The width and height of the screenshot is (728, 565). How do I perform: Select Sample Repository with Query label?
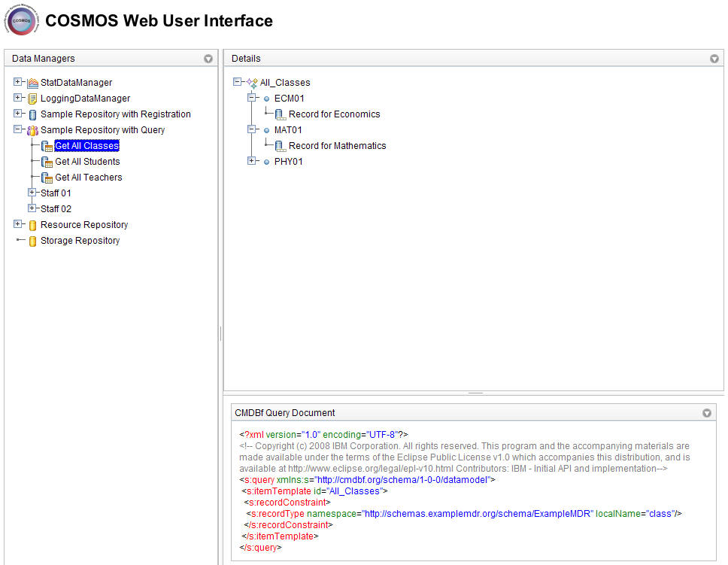[102, 130]
